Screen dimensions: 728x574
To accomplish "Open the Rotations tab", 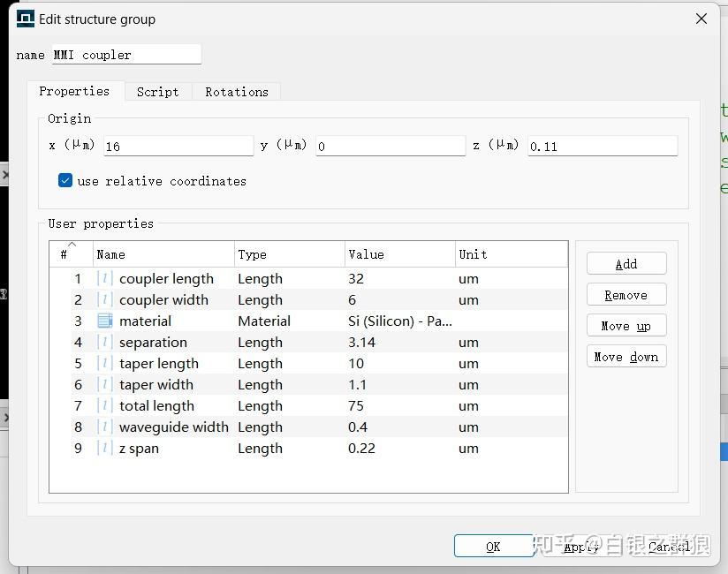I will tap(236, 92).
